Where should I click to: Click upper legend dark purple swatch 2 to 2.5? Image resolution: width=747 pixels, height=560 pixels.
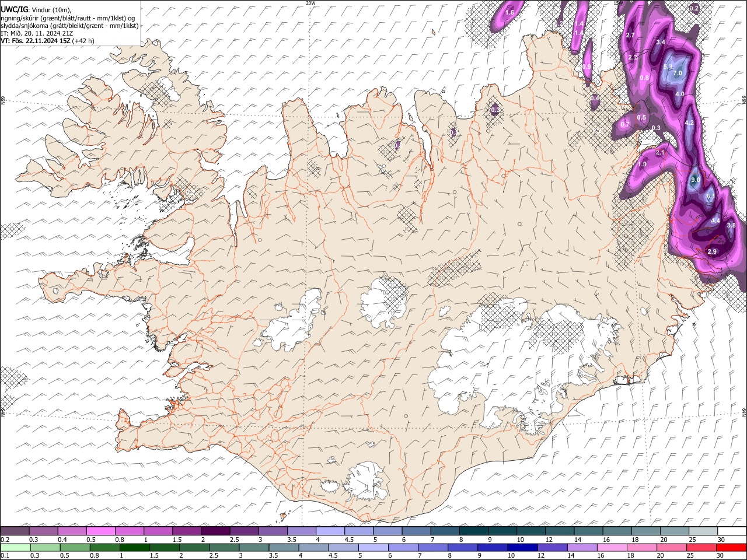pos(215,531)
